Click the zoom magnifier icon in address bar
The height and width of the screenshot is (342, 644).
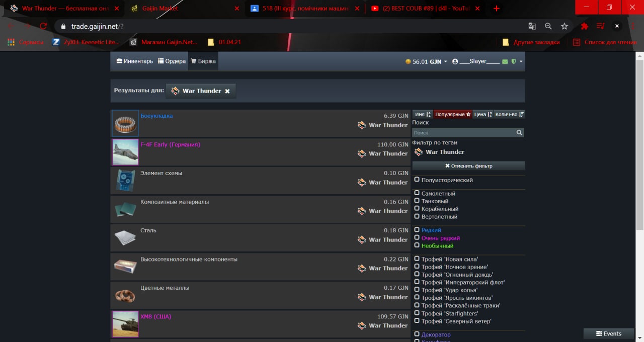(548, 26)
